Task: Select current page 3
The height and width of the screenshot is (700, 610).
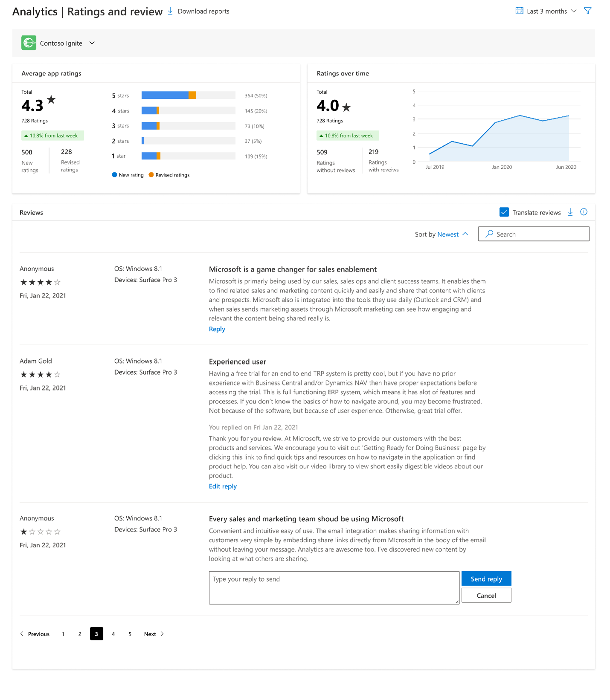Action: point(96,634)
